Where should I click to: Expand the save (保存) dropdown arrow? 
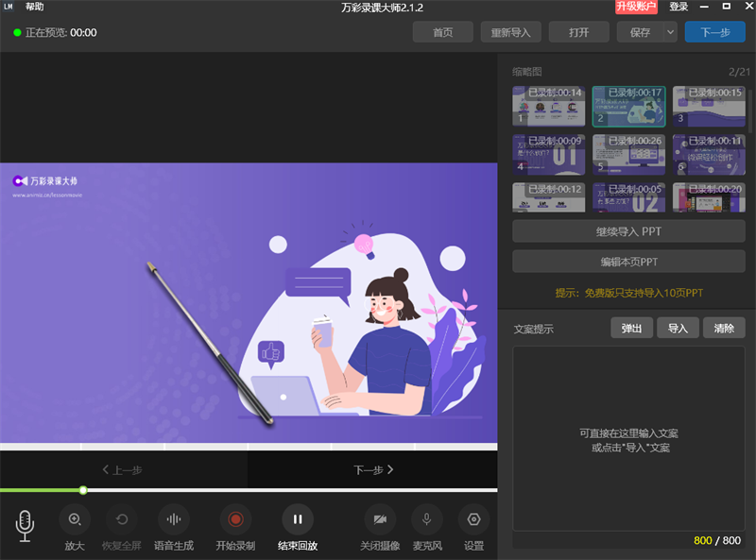pyautogui.click(x=670, y=32)
